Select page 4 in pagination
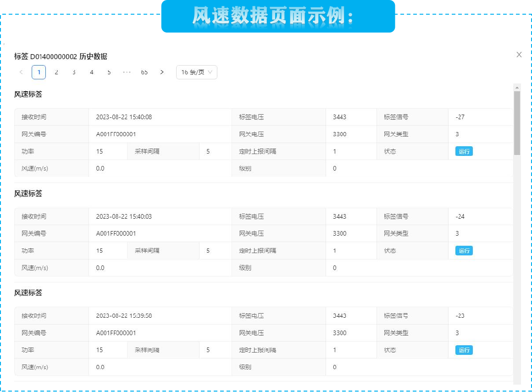The image size is (532, 392). (92, 72)
